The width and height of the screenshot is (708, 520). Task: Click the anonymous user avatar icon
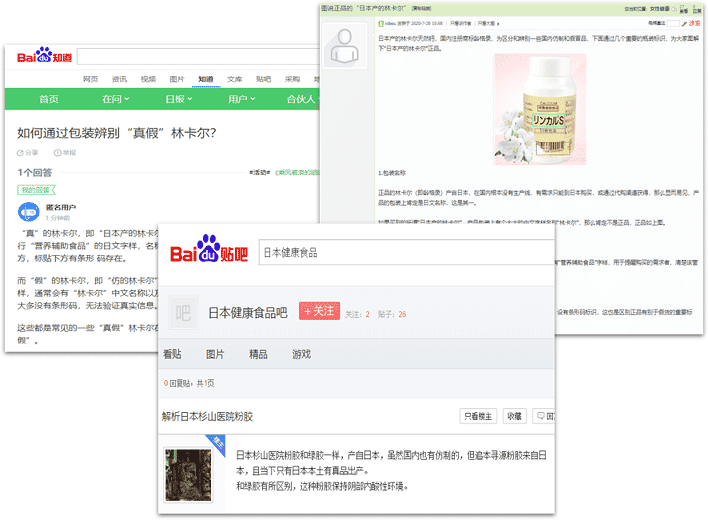30,212
